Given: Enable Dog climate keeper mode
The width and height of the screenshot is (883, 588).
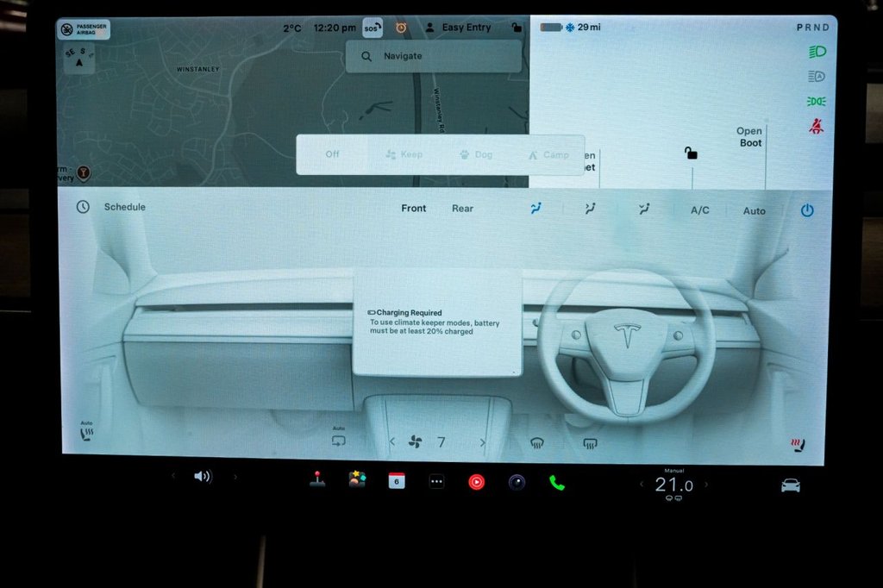Looking at the screenshot, I should [477, 154].
